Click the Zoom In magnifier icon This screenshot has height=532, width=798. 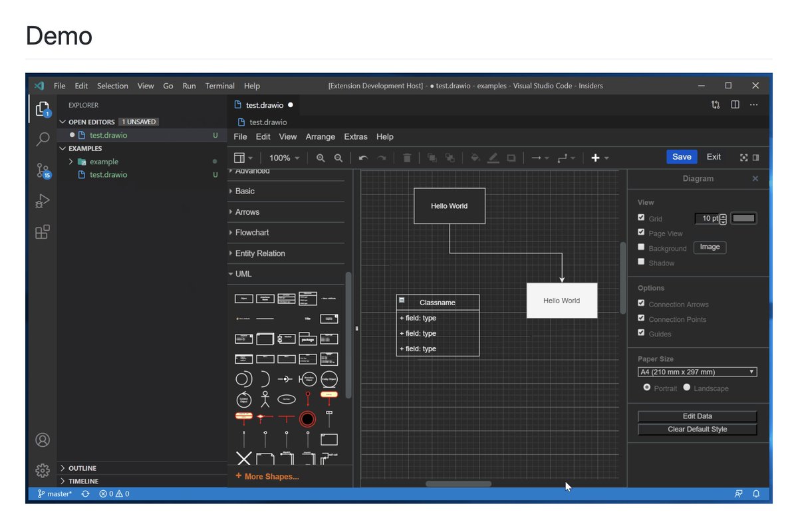[x=321, y=158]
